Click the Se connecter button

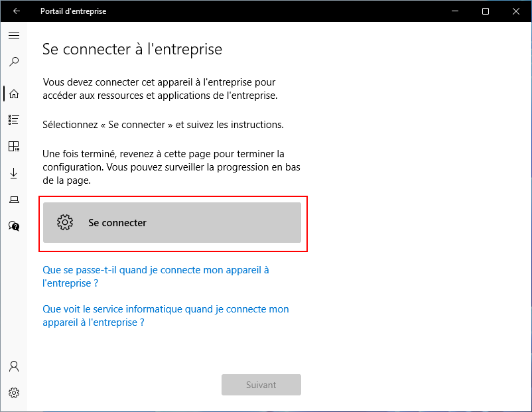172,223
